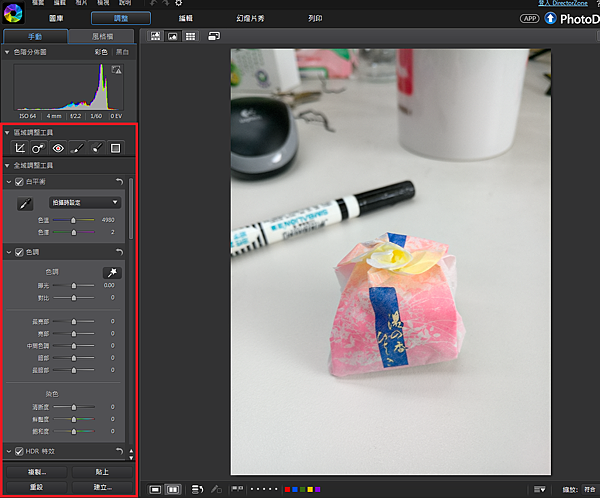Click the 色溫 value 4980
Viewport: 600px width, 498px height.
[108, 220]
